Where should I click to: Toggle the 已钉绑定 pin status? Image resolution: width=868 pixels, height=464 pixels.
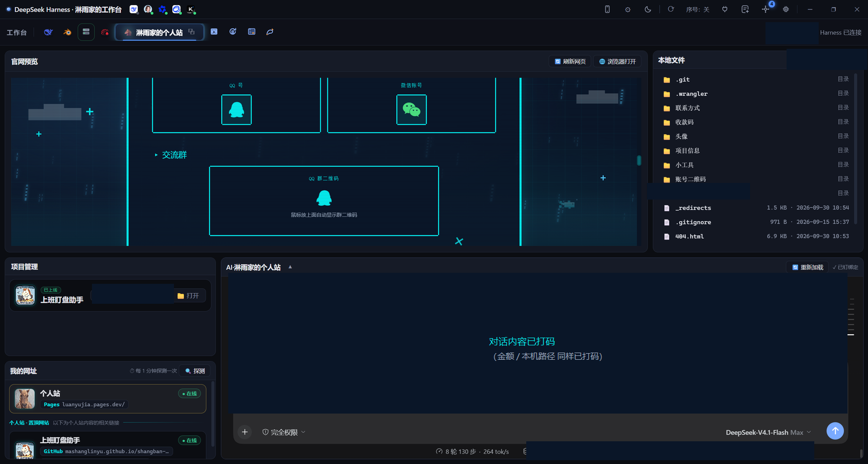(845, 267)
